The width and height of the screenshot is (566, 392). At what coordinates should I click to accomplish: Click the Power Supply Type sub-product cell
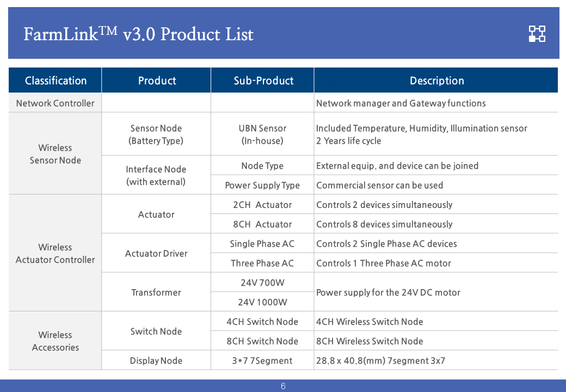click(262, 185)
